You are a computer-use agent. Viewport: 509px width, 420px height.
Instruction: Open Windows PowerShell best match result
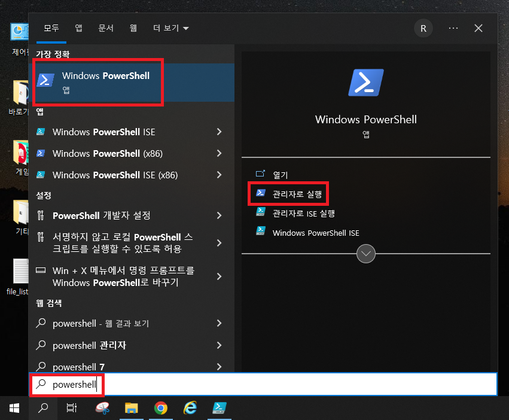[132, 82]
